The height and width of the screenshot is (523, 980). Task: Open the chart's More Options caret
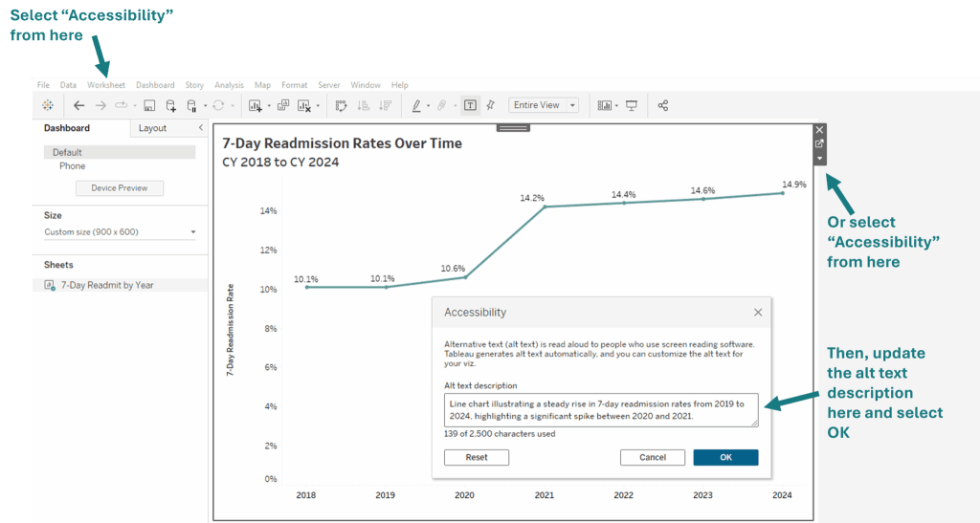819,158
